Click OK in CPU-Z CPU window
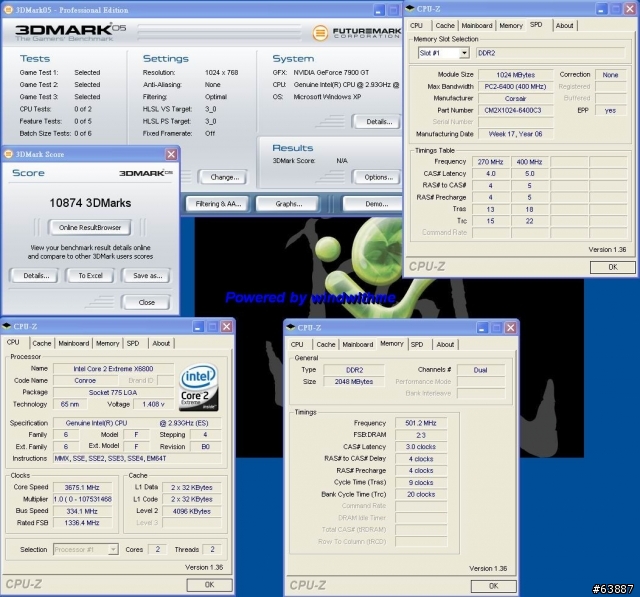The width and height of the screenshot is (640, 597). pos(209,585)
